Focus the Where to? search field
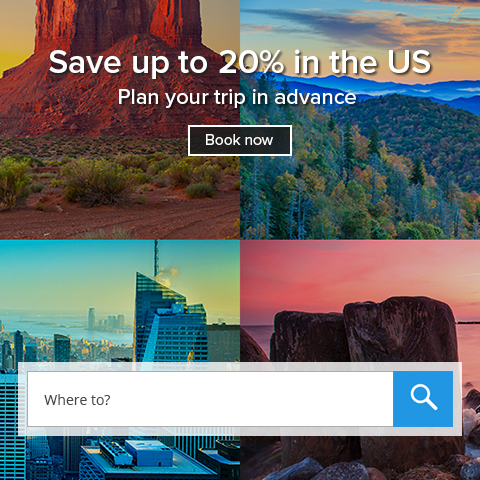The height and width of the screenshot is (480, 480). click(210, 399)
